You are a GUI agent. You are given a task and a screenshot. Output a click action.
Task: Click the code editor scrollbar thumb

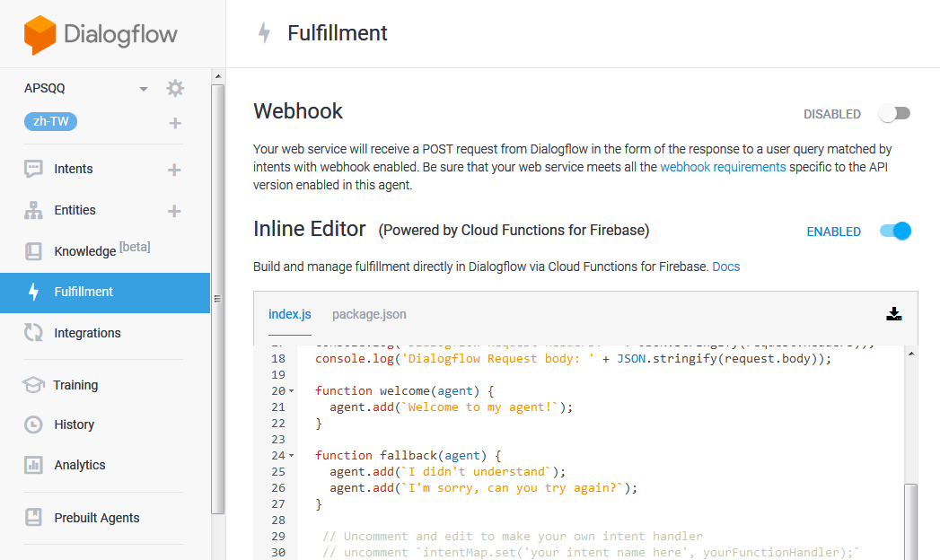coord(910,521)
